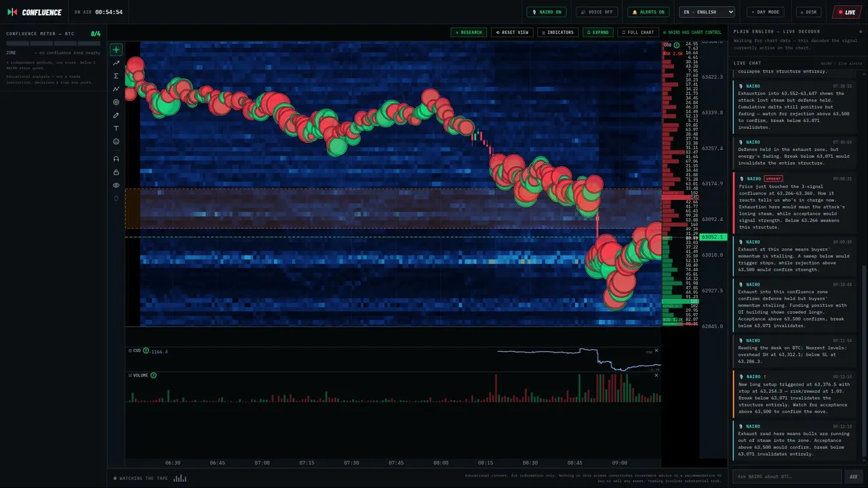This screenshot has height=488, width=868.
Task: Toggle ALERTS ON button
Action: [x=648, y=12]
